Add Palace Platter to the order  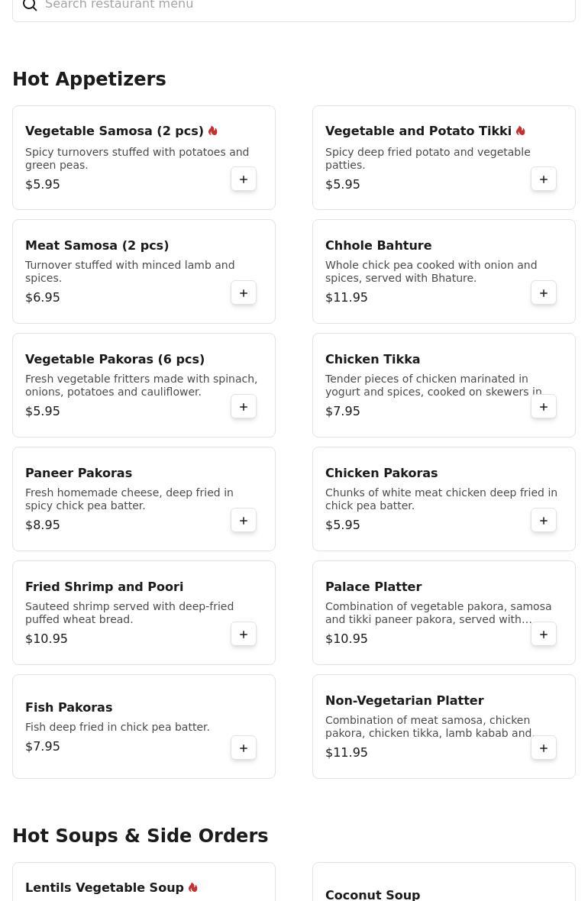point(544,635)
